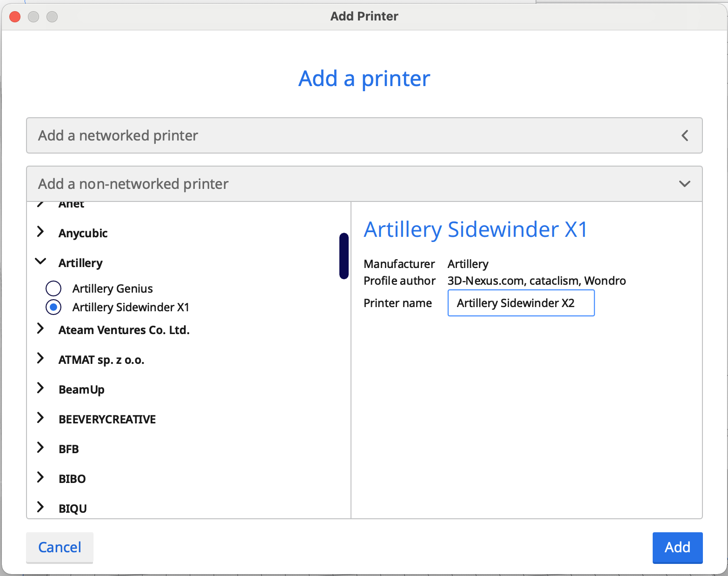The image size is (728, 576).
Task: Click the Artillery manufacturer label
Action: click(x=80, y=263)
